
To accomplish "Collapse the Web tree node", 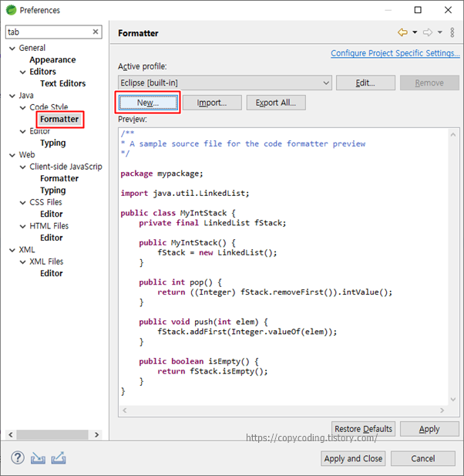I will 12,155.
